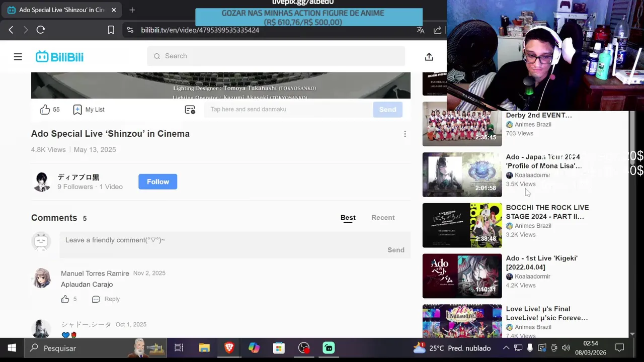Click the share page icon in address bar
Image resolution: width=644 pixels, height=362 pixels.
pos(438,30)
